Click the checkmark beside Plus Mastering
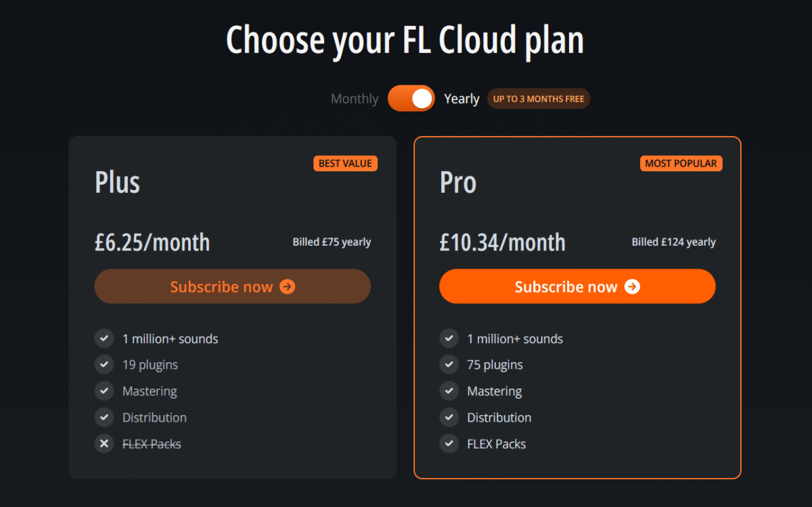The width and height of the screenshot is (812, 507). (x=104, y=391)
